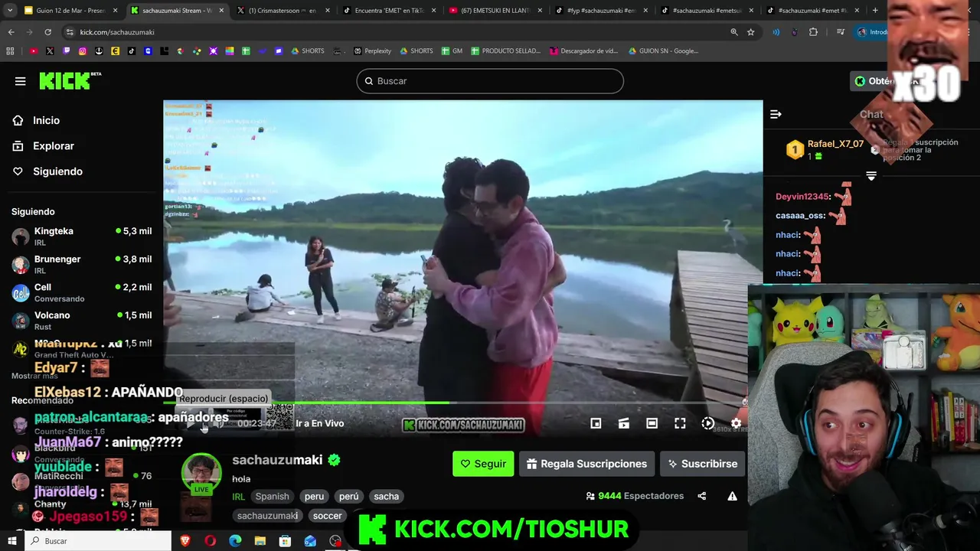Open Brave browser from taskbar

pos(185,541)
